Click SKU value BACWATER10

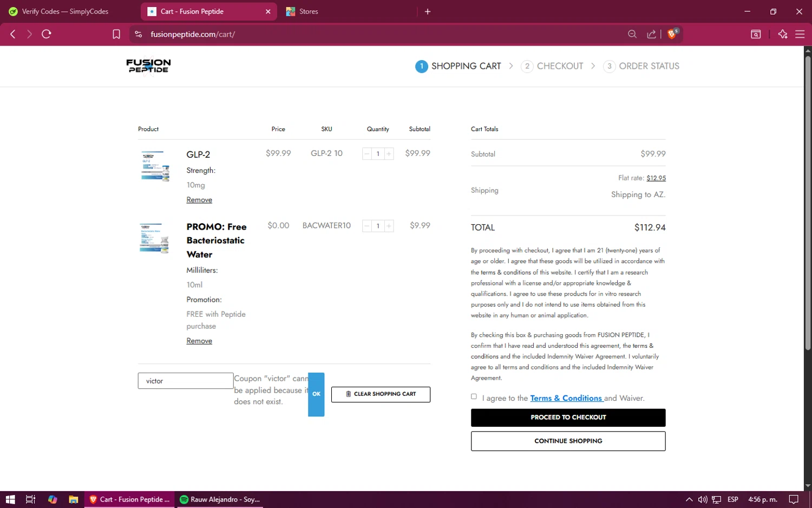[x=326, y=226]
